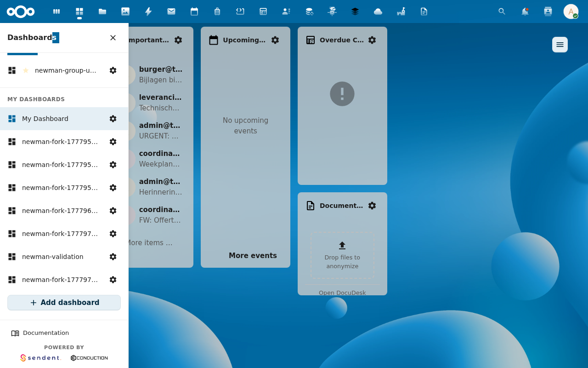Open settings gear for My Dashboard

pos(113,119)
